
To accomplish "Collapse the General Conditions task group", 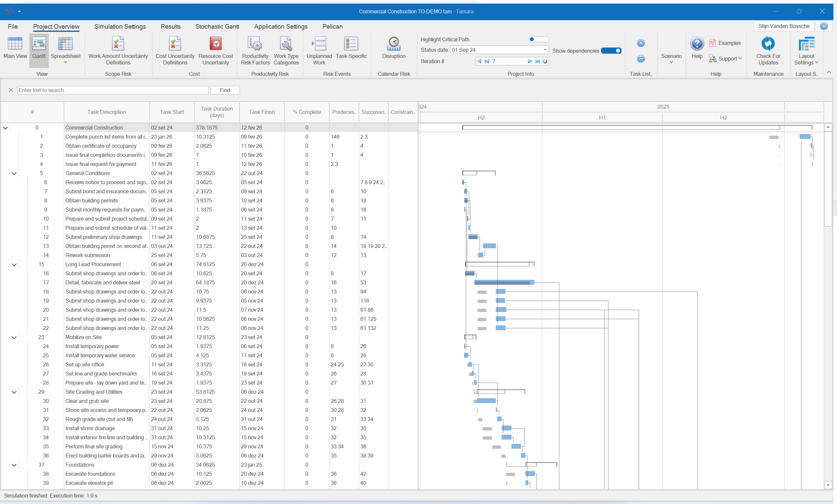I will click(x=14, y=173).
